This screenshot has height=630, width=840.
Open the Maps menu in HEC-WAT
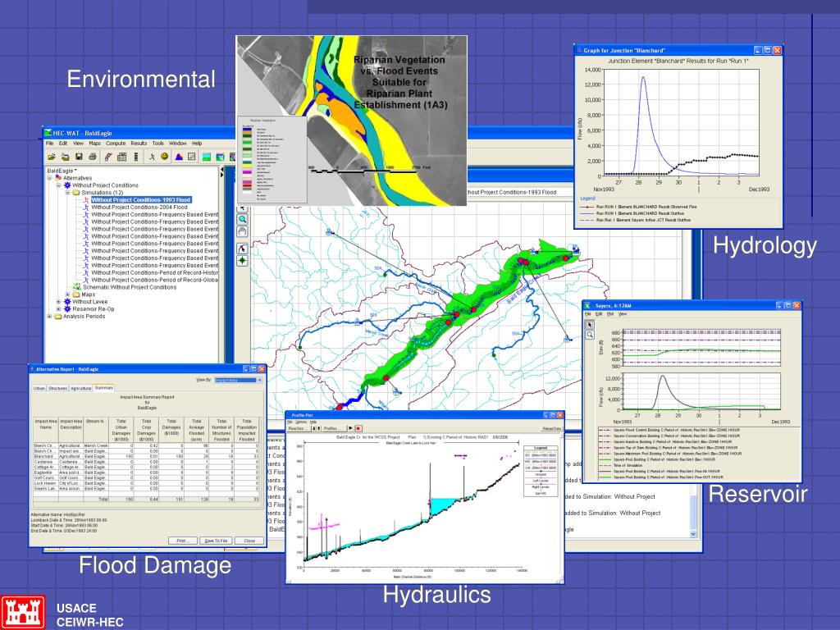pos(95,144)
